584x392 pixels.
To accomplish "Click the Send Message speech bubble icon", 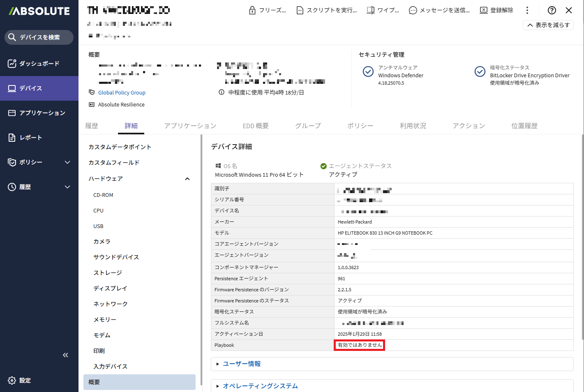I will 413,10.
